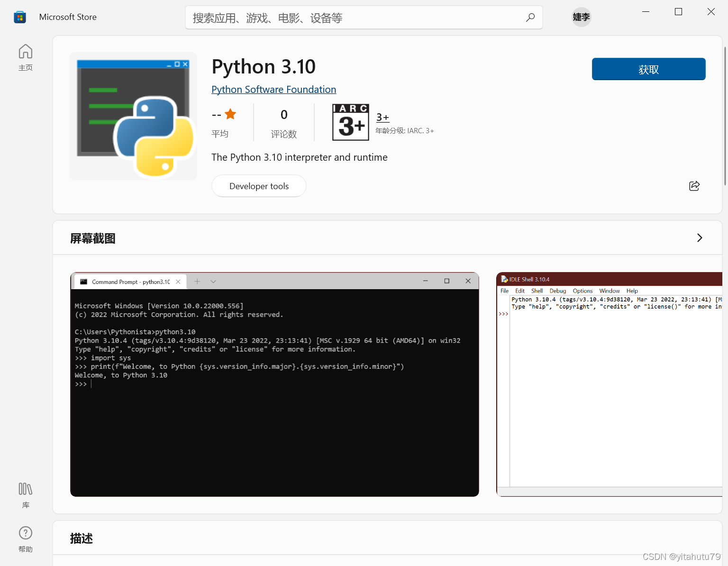This screenshot has height=566, width=728.
Task: Go to the Home (主页) sidebar icon
Action: (x=26, y=57)
